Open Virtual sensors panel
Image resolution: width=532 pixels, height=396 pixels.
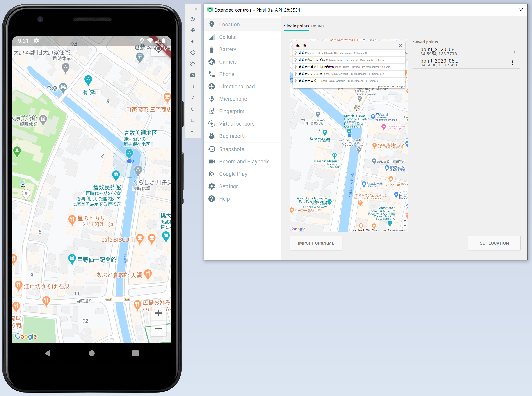coord(242,124)
